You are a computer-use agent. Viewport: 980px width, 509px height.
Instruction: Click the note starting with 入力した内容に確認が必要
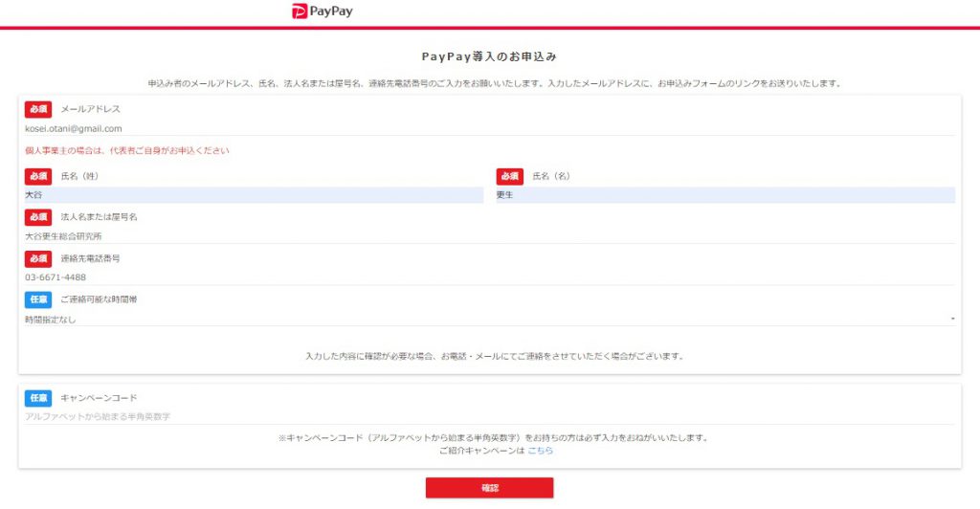(x=495, y=356)
